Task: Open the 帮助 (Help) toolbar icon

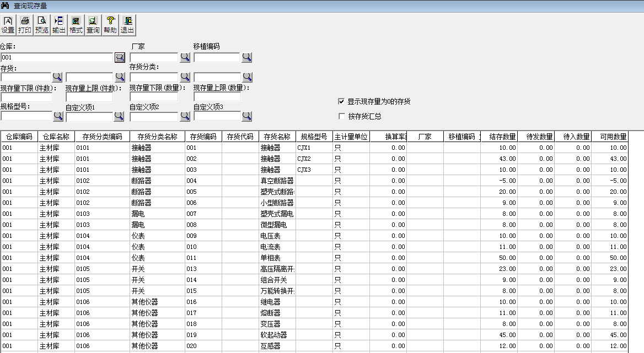Action: coord(109,25)
